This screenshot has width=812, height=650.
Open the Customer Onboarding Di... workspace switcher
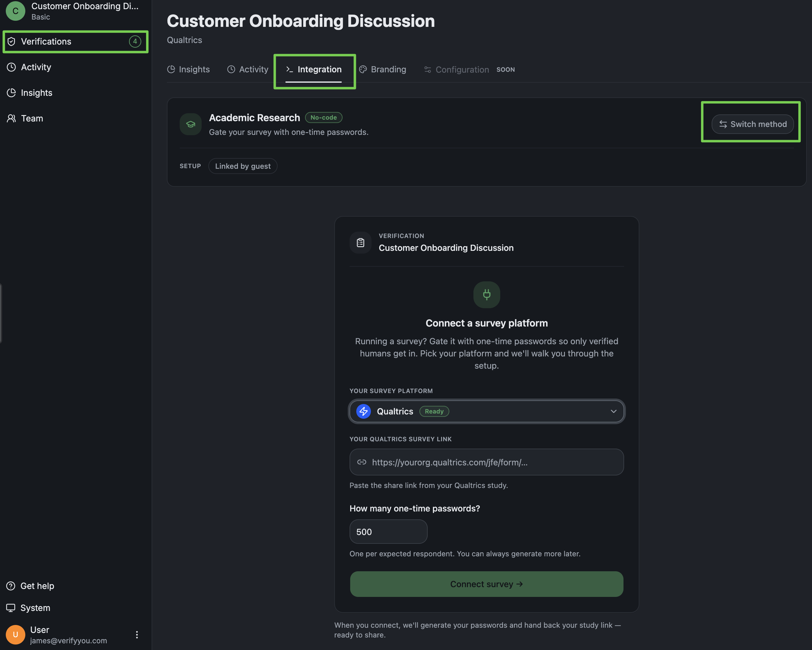[x=75, y=11]
